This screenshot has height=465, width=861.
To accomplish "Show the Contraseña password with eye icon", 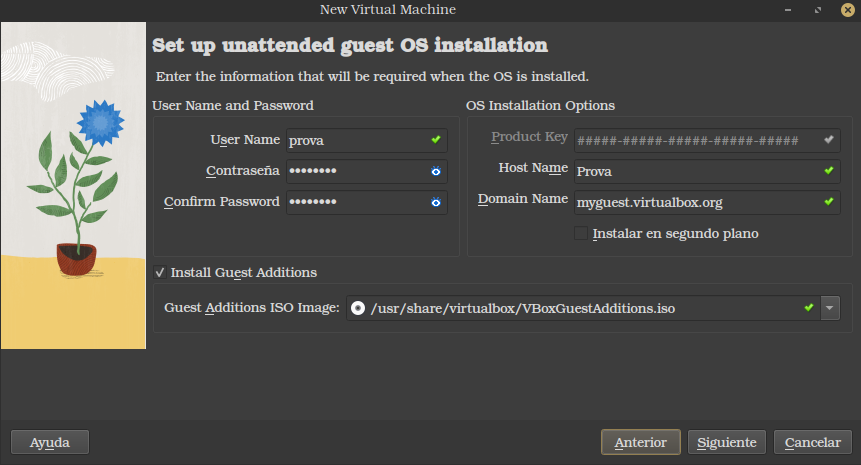I will point(436,172).
